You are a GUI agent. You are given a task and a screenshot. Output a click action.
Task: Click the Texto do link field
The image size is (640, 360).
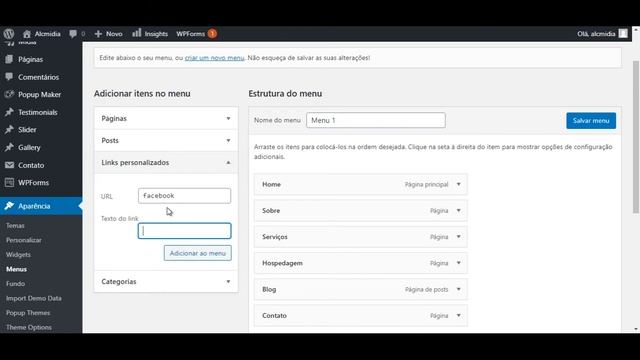tap(184, 231)
